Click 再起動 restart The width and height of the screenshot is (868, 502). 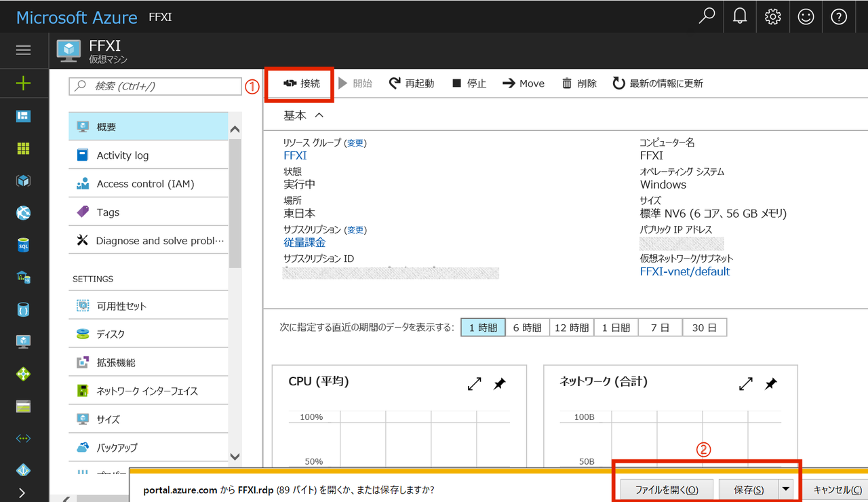tap(411, 83)
